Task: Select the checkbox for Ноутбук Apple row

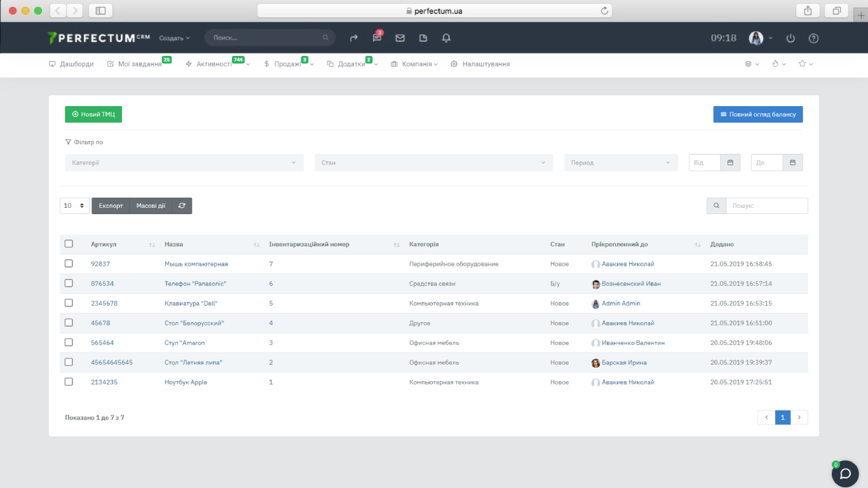Action: click(69, 382)
